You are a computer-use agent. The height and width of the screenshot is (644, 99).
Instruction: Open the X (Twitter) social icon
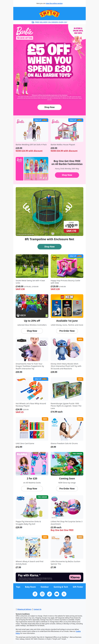[64, 594]
